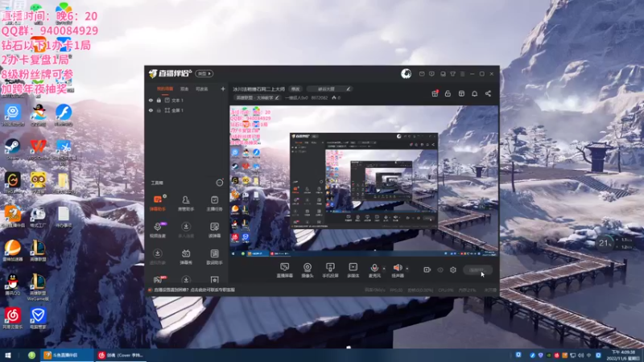Open the message bubble icon in the title bar
The image size is (644, 362).
[x=431, y=74]
